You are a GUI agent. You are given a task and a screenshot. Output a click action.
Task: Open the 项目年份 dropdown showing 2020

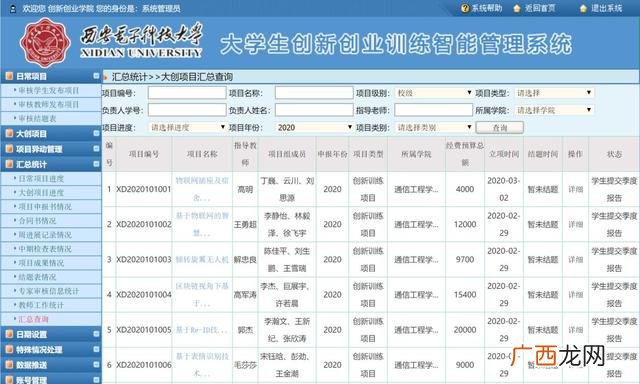314,127
